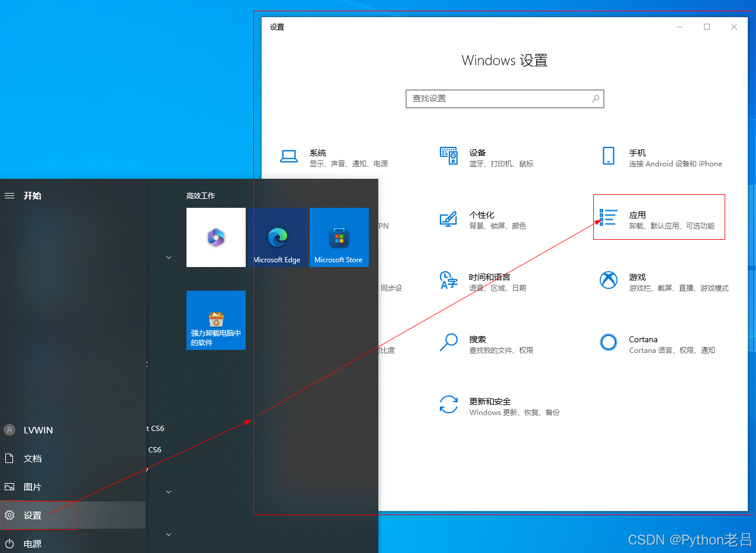Open the Cortana settings icon
756x553 pixels.
point(609,342)
